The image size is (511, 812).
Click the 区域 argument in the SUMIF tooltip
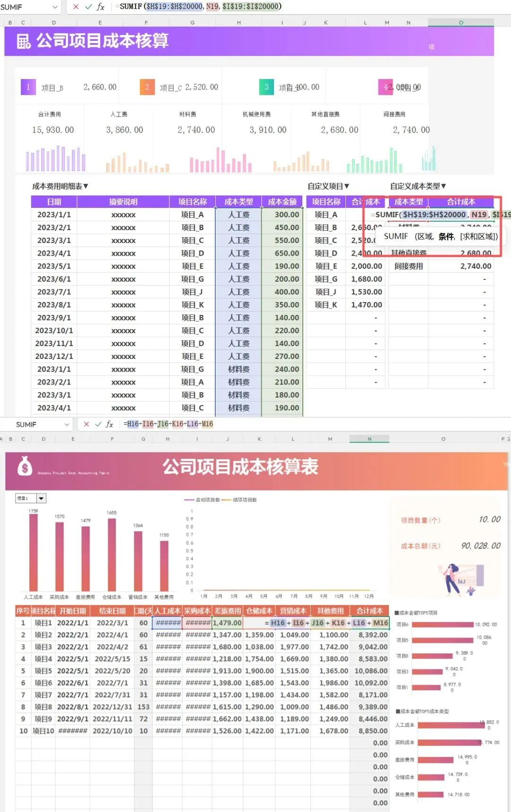pyautogui.click(x=424, y=236)
